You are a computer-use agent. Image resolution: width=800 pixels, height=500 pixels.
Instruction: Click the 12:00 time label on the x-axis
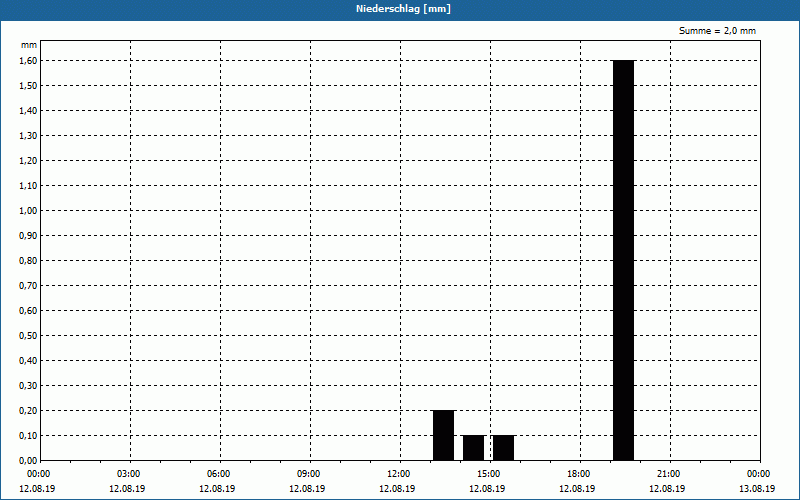(398, 474)
